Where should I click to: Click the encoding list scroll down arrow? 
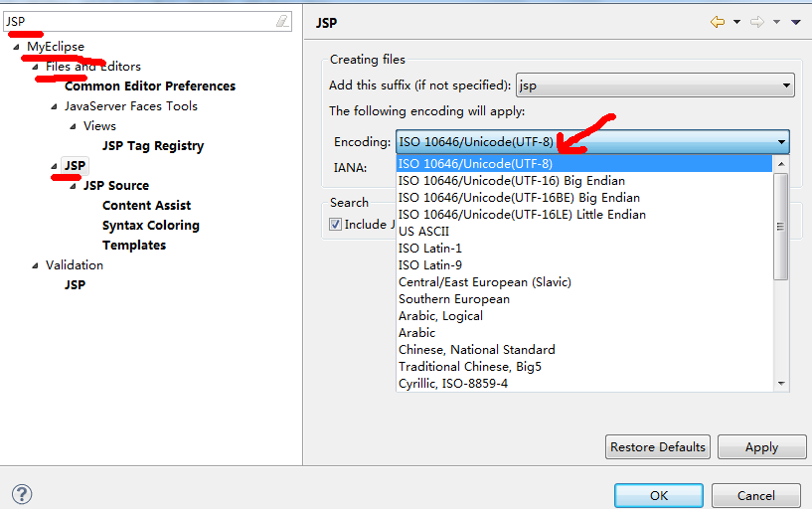tap(781, 384)
